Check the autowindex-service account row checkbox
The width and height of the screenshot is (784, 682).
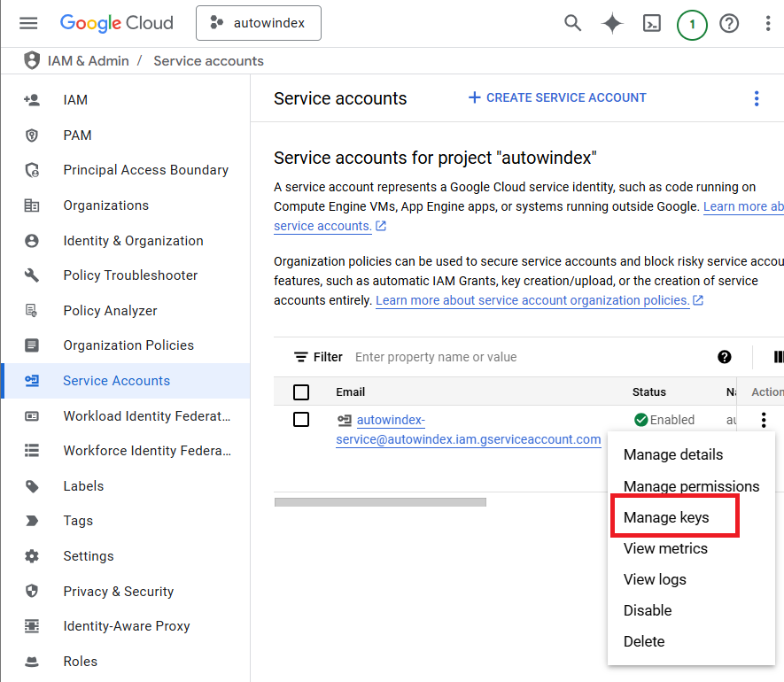point(301,420)
